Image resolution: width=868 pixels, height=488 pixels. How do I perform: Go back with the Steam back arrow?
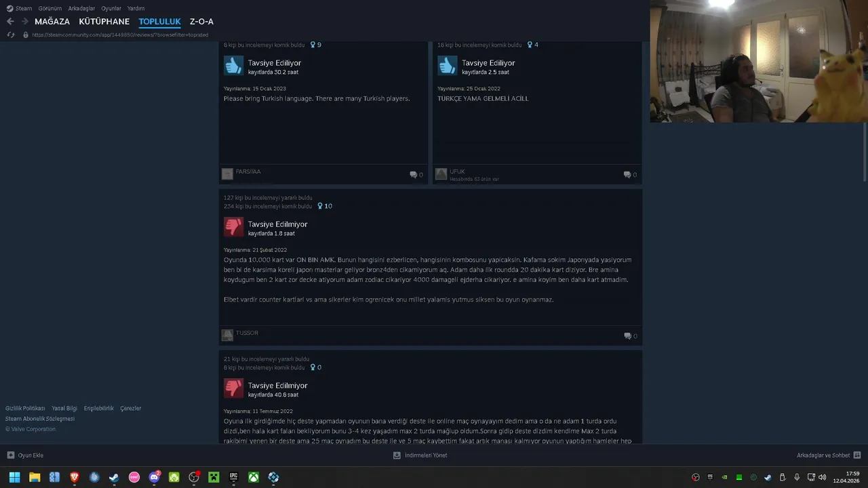coord(10,22)
